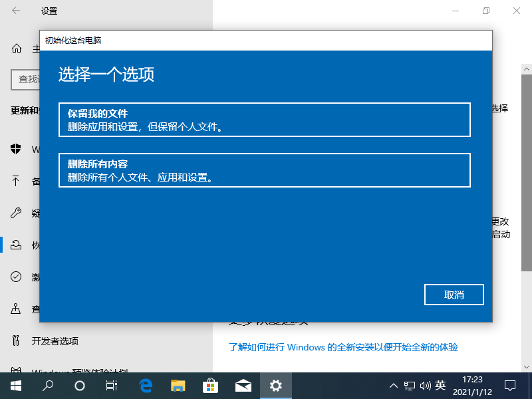532x399 pixels.
Task: Expand hidden icons with the tray chevron
Action: [393, 386]
